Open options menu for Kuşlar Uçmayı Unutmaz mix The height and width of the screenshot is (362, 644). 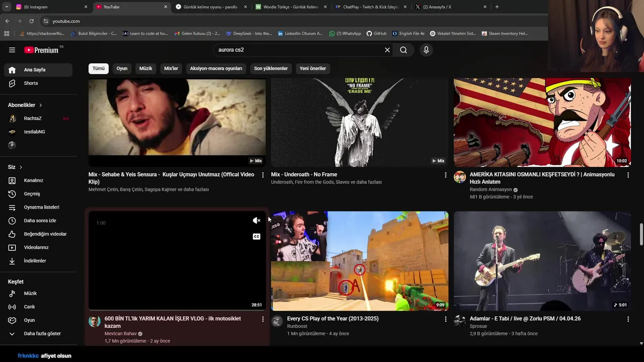click(263, 175)
